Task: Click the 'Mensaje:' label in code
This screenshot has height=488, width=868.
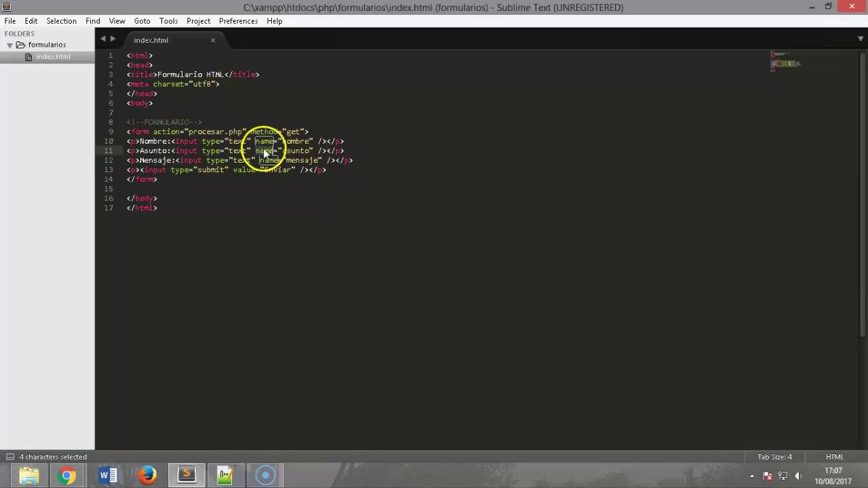Action: (157, 160)
